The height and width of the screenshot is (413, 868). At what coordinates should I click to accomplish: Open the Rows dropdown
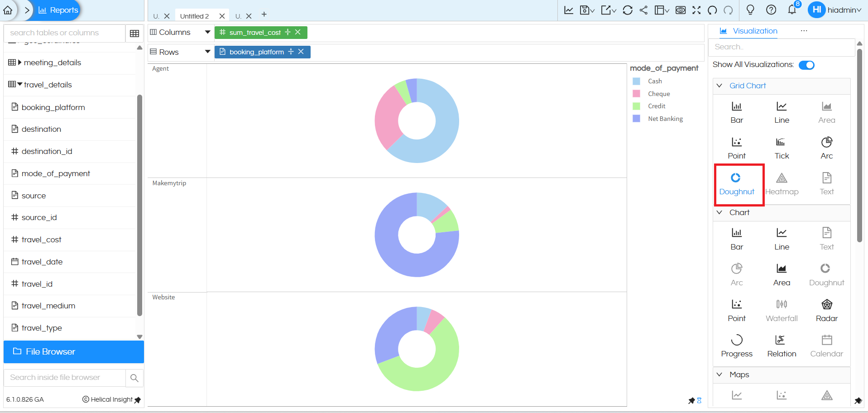click(207, 52)
